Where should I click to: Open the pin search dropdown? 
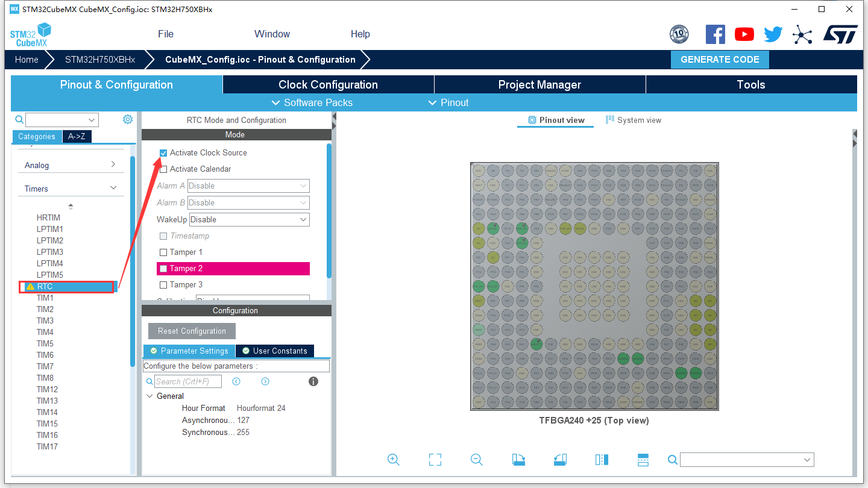click(747, 460)
